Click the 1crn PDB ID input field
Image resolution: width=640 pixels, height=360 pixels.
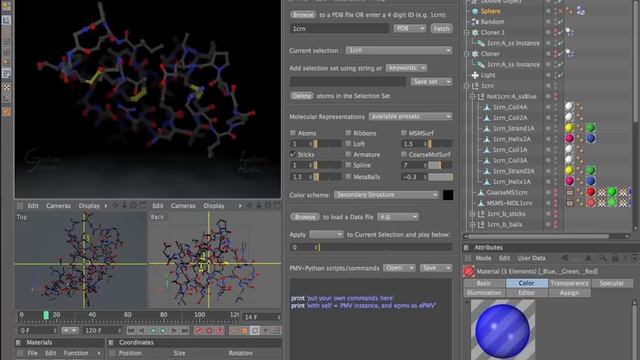pyautogui.click(x=339, y=29)
